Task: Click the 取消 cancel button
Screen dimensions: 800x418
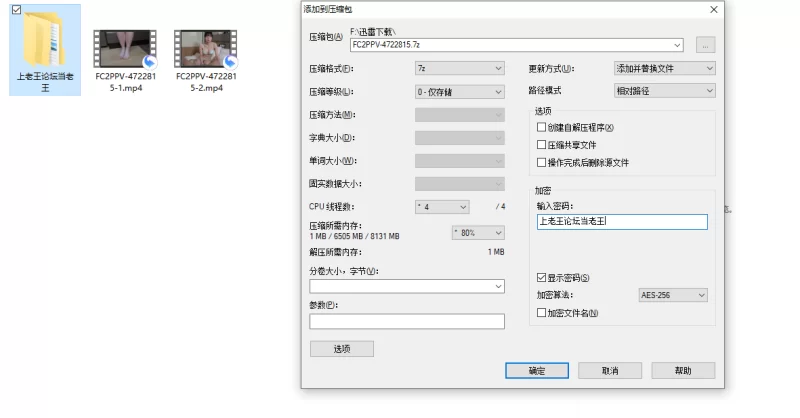Action: 609,370
